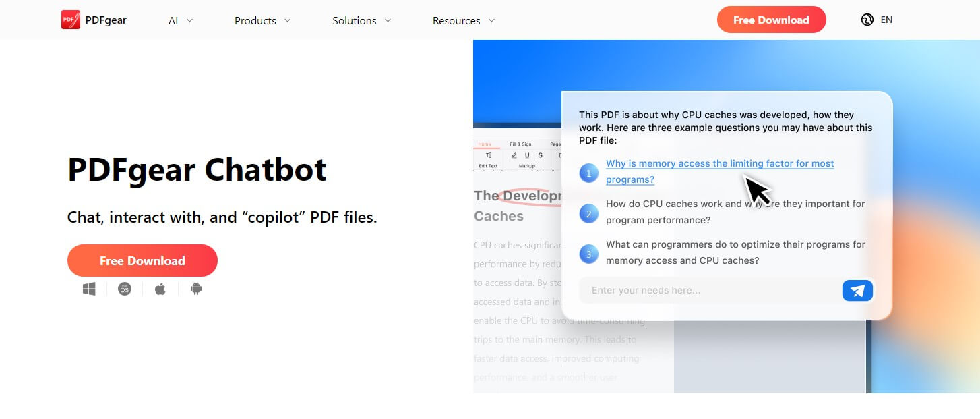Select the Android platform icon

click(196, 289)
